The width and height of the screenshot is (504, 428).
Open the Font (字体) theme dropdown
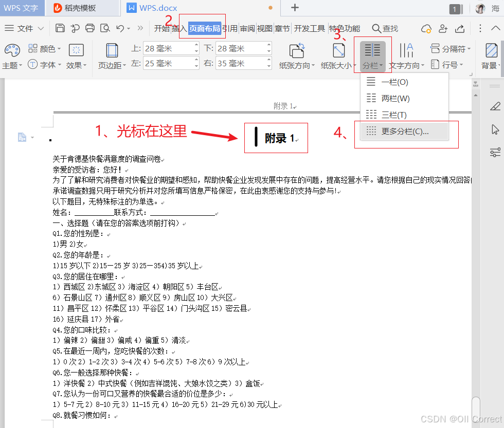[x=44, y=65]
